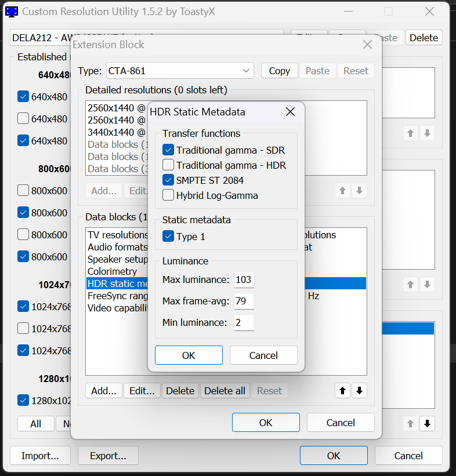
Task: Click the up arrow beside detailed resolutions list
Action: (343, 190)
